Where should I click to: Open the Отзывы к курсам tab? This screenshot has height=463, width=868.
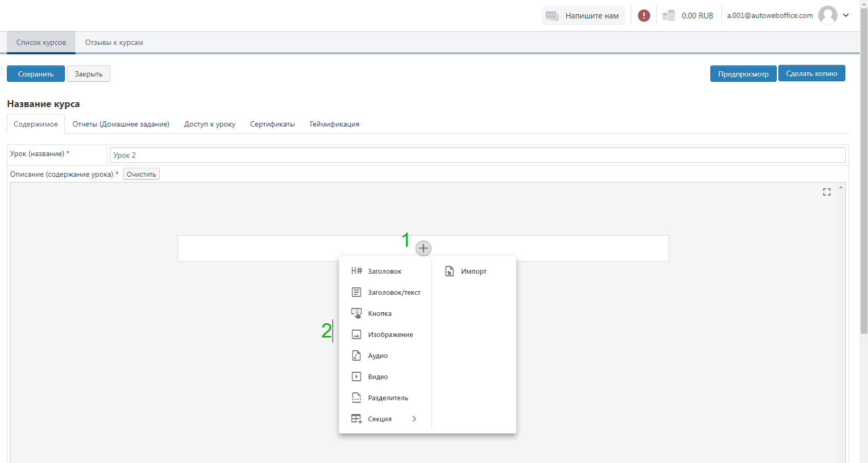[114, 43]
